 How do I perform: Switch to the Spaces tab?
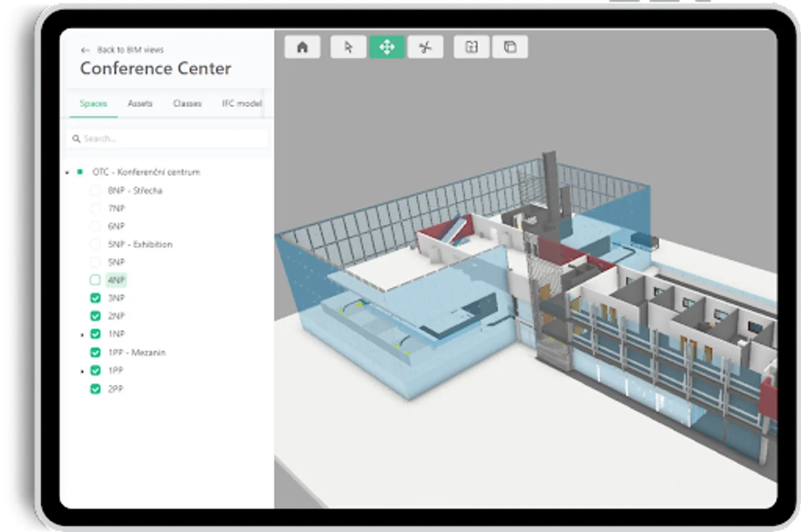(x=93, y=103)
